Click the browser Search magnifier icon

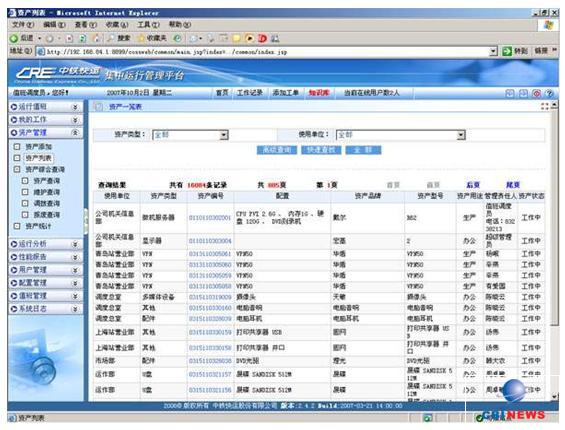click(x=111, y=38)
